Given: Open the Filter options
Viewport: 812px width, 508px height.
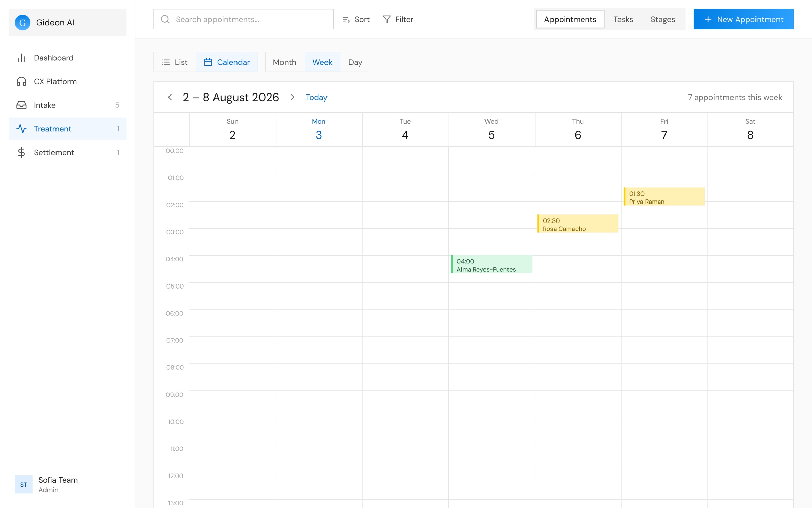Looking at the screenshot, I should (398, 19).
